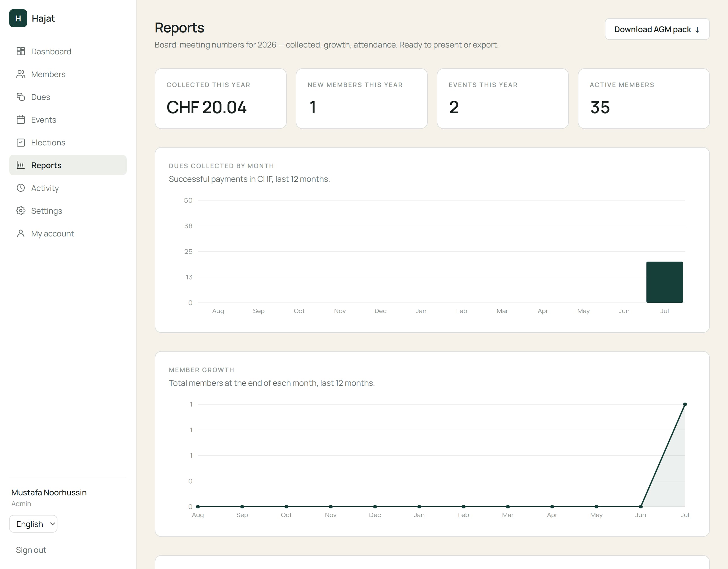Viewport: 728px width, 569px height.
Task: Click the Dues Collected By Month title
Action: 221,166
